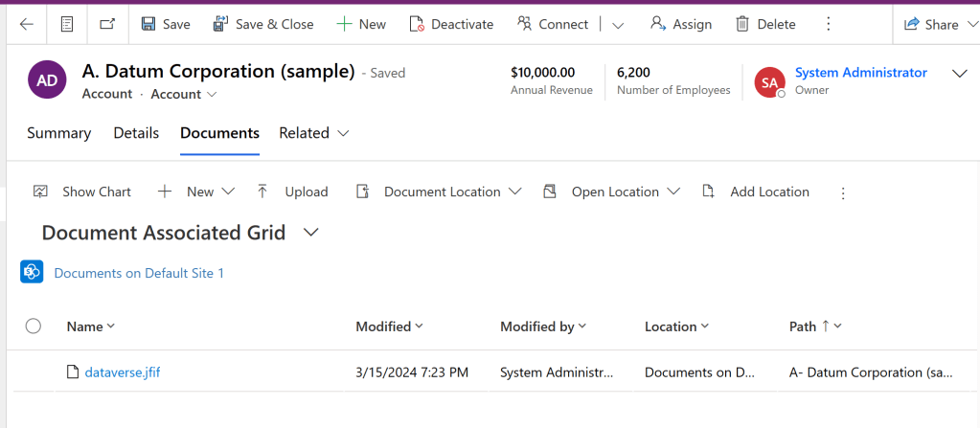Screen dimensions: 980x428
Task: Open the Document Associated Grid view selector
Action: (x=310, y=233)
